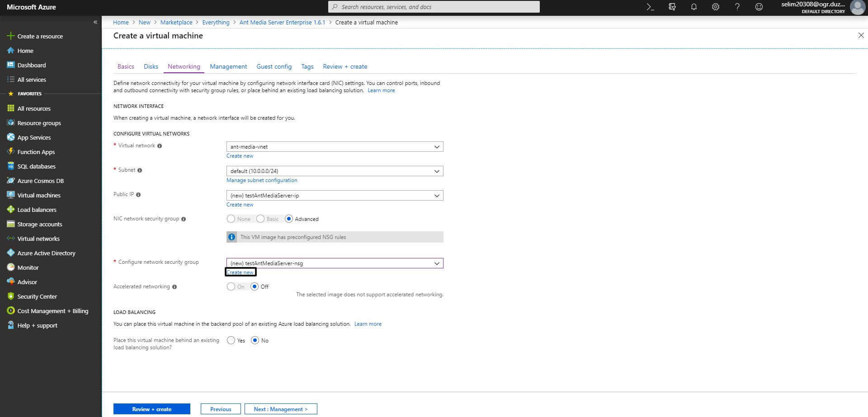Switch to the Guest config tab

[x=274, y=66]
